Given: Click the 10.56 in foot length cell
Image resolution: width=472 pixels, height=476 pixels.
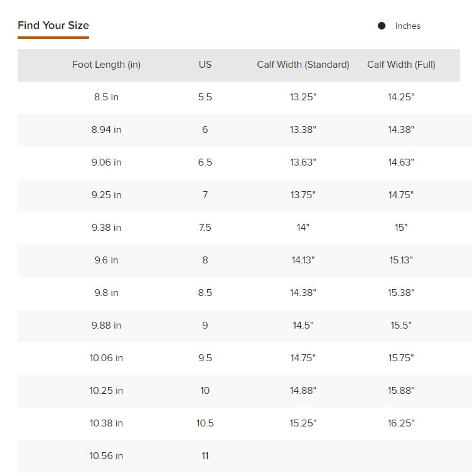Looking at the screenshot, I should [106, 456].
